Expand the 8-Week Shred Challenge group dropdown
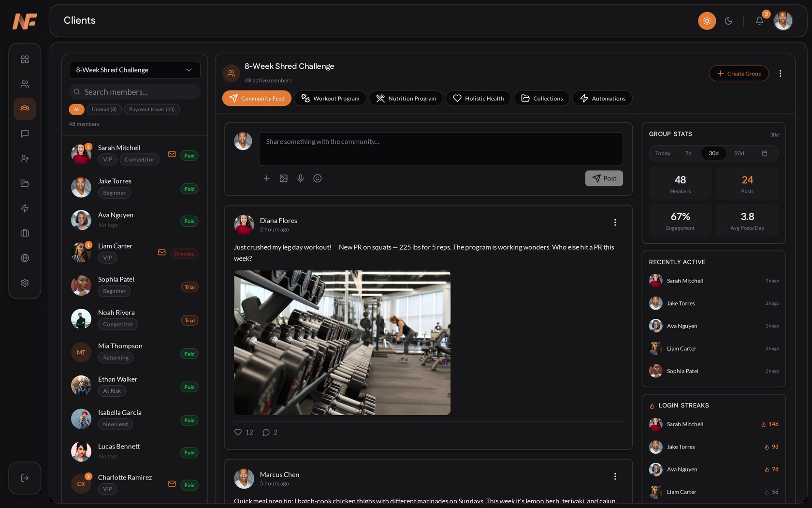The image size is (812, 508). tap(134, 70)
